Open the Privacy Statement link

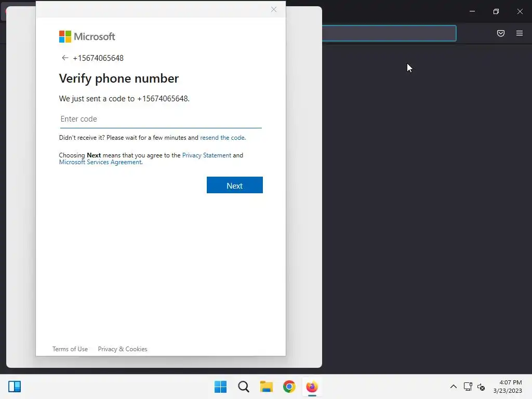(207, 155)
